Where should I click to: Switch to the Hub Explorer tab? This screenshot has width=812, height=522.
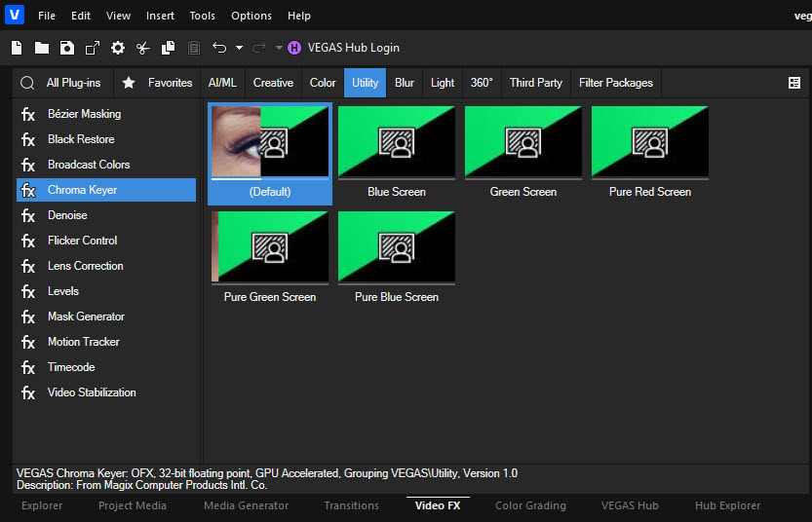pyautogui.click(x=727, y=506)
